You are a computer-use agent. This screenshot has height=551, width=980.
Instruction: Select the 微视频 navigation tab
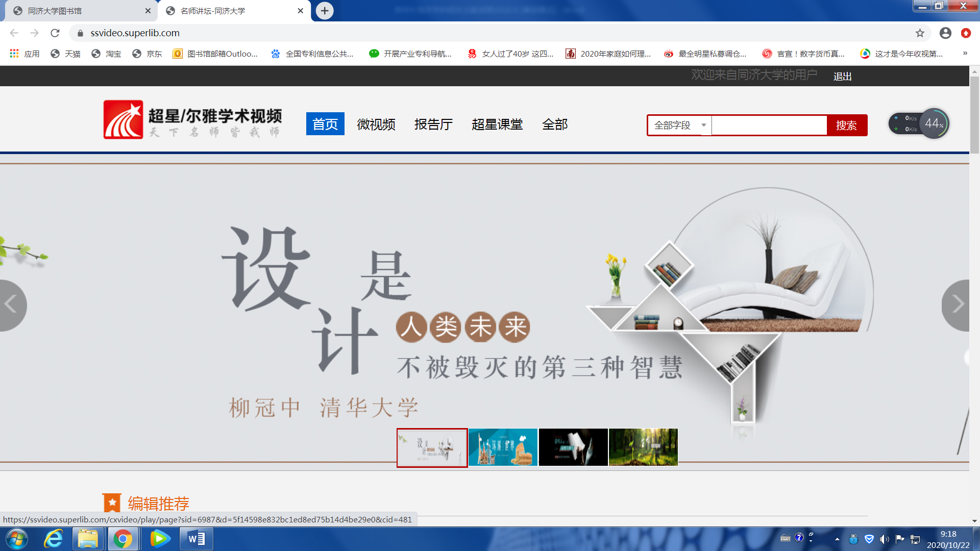pos(376,124)
